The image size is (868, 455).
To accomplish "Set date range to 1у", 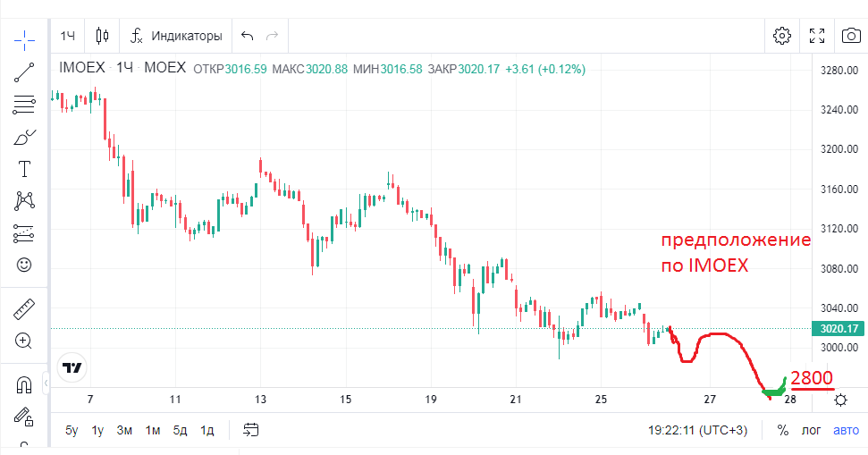I will coord(97,430).
